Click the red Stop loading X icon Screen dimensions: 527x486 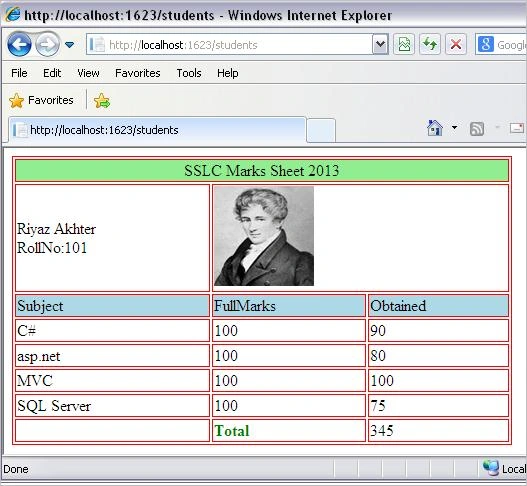pyautogui.click(x=456, y=44)
